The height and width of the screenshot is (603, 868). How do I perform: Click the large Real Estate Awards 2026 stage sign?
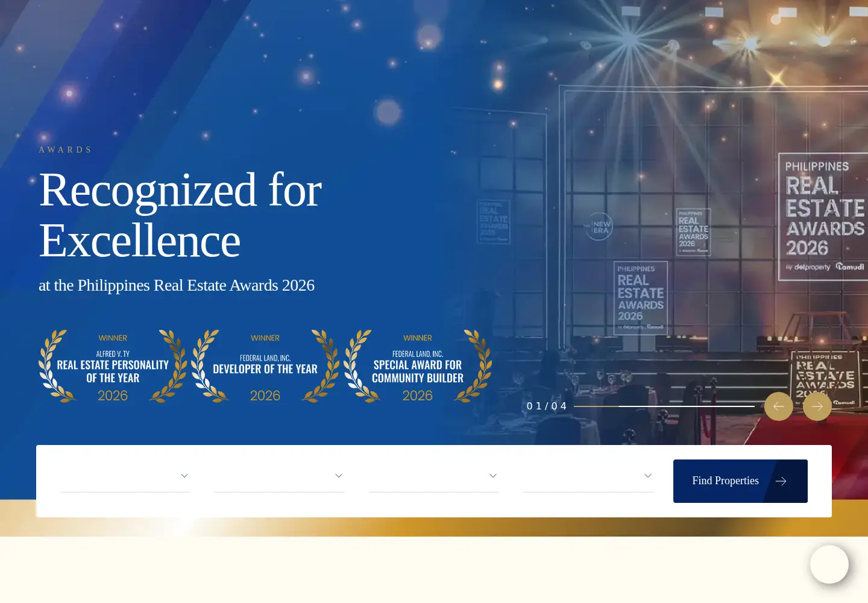coord(823,217)
